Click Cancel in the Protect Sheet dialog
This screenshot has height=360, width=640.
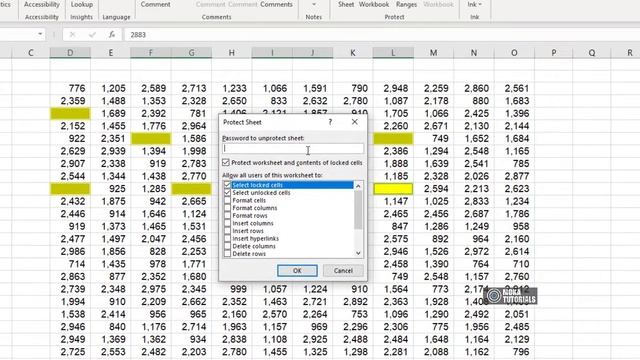pyautogui.click(x=343, y=271)
